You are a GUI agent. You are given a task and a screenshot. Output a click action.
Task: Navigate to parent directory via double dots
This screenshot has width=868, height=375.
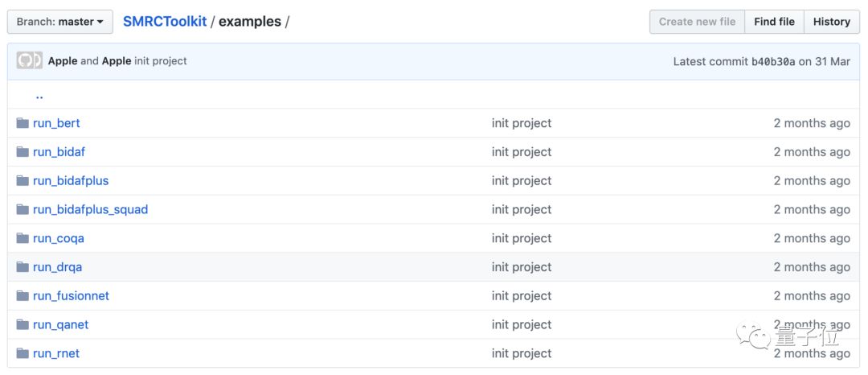click(39, 96)
